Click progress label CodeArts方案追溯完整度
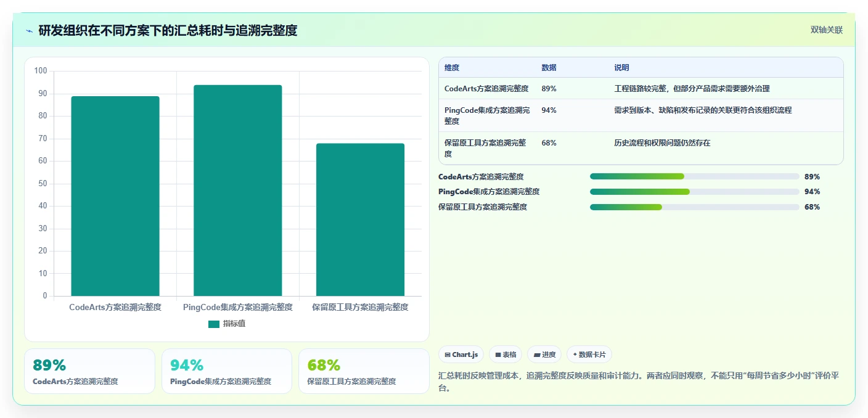 481,176
